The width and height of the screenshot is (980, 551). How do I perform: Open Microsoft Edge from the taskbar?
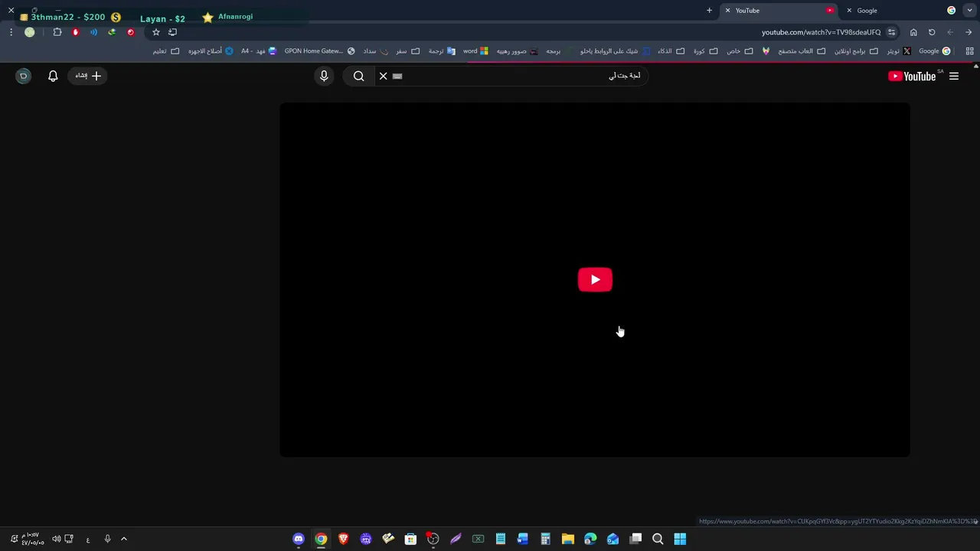[x=590, y=539]
